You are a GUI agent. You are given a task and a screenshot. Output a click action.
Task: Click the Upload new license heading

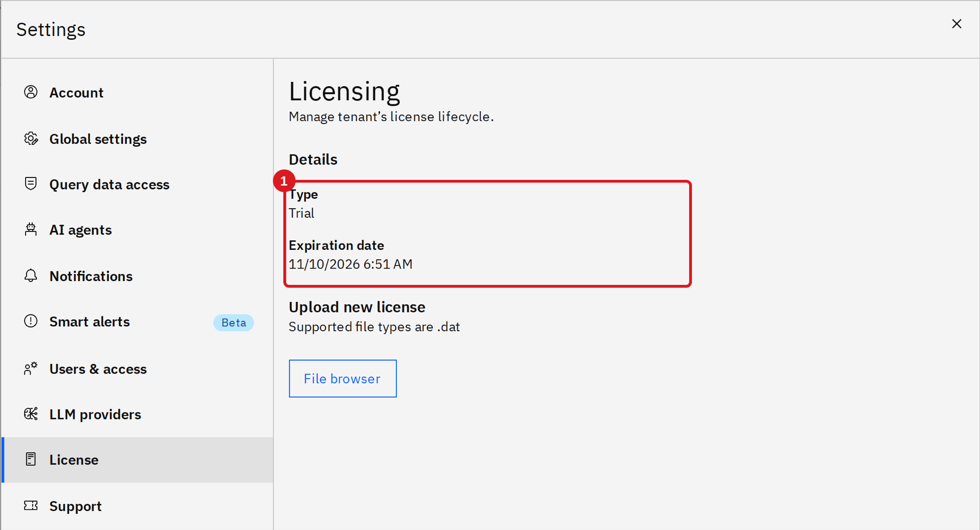point(357,307)
